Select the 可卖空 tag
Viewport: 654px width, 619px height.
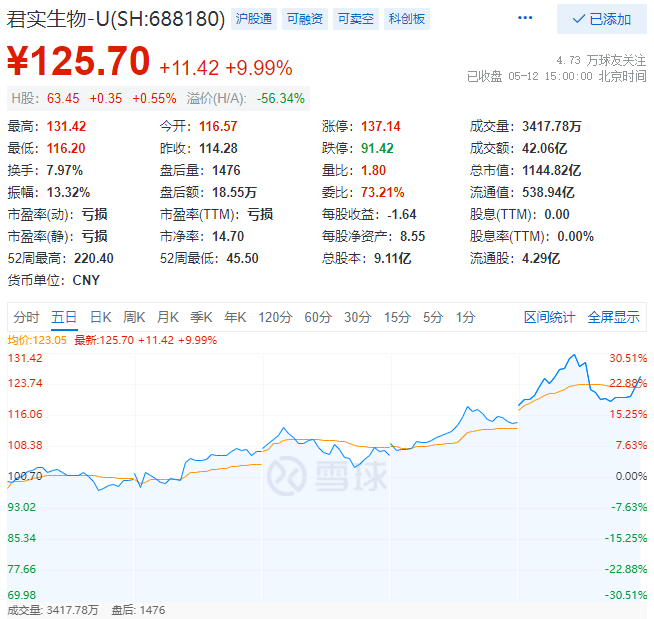(355, 19)
